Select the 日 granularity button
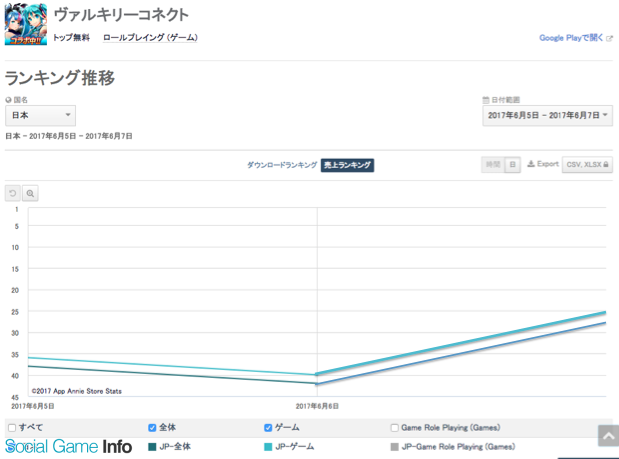Image resolution: width=619 pixels, height=459 pixels. pos(512,165)
